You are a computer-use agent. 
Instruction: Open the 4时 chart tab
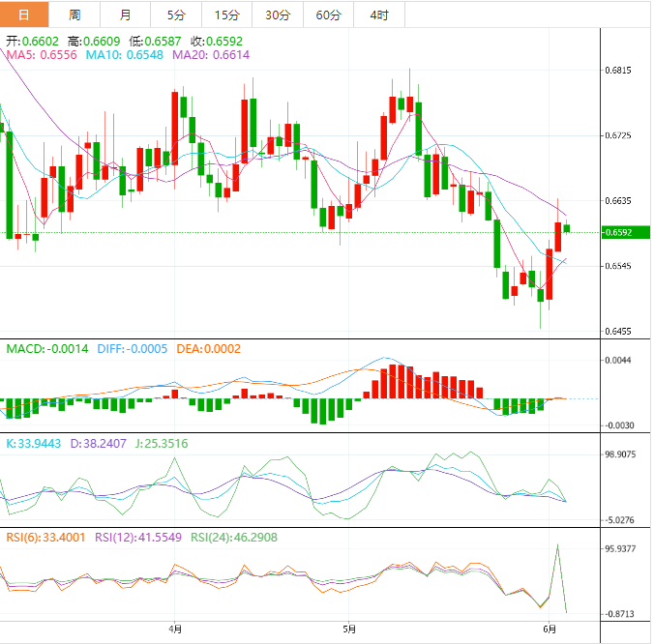pos(378,15)
